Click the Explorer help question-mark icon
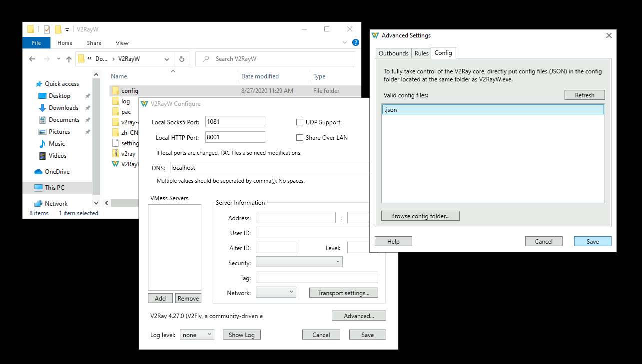The height and width of the screenshot is (364, 642). [356, 43]
